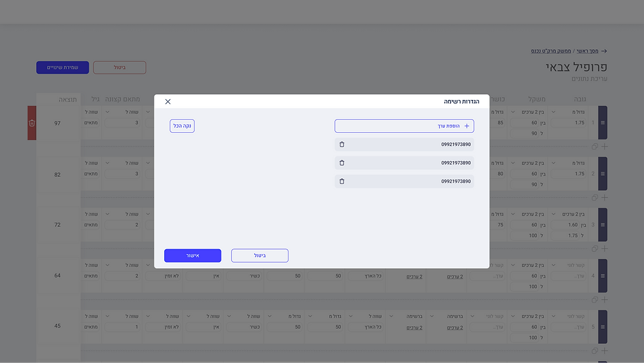Click the red-outlined ביטול button behind the dialog
The width and height of the screenshot is (644, 363).
point(120,68)
